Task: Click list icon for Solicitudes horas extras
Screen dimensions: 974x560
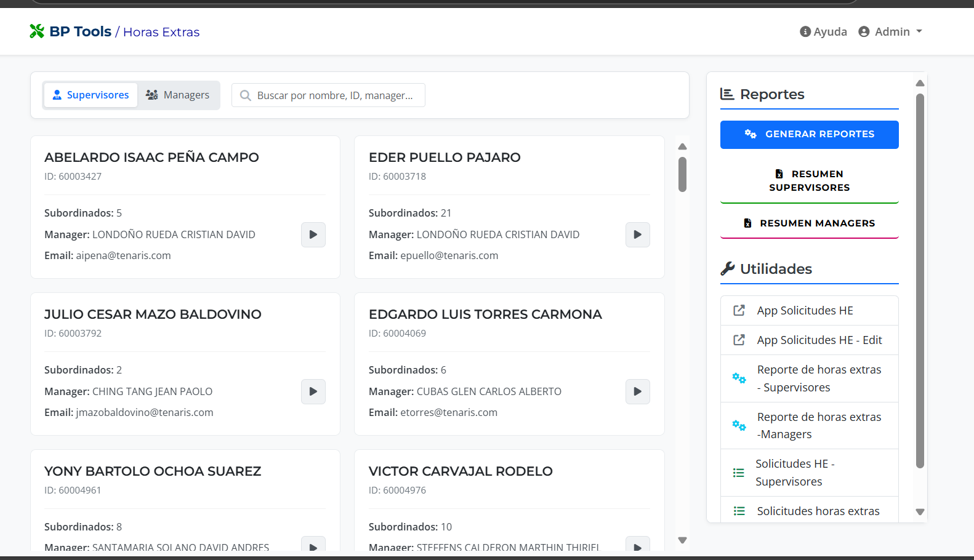Action: pyautogui.click(x=739, y=511)
